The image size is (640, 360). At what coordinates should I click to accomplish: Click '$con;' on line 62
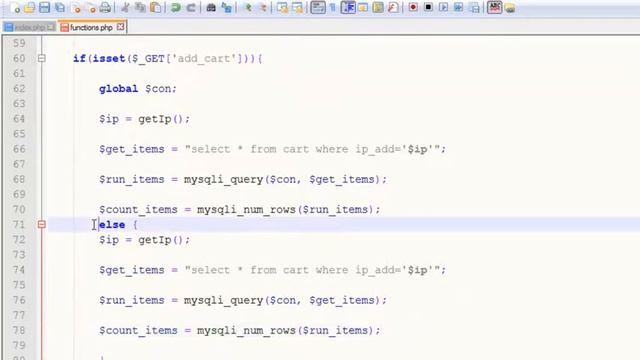(161, 89)
